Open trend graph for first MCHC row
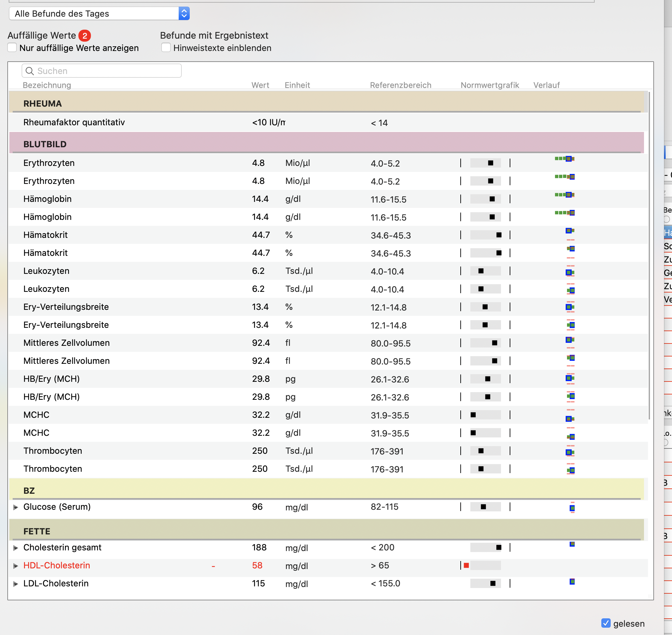Viewport: 672px width, 635px height. [570, 416]
